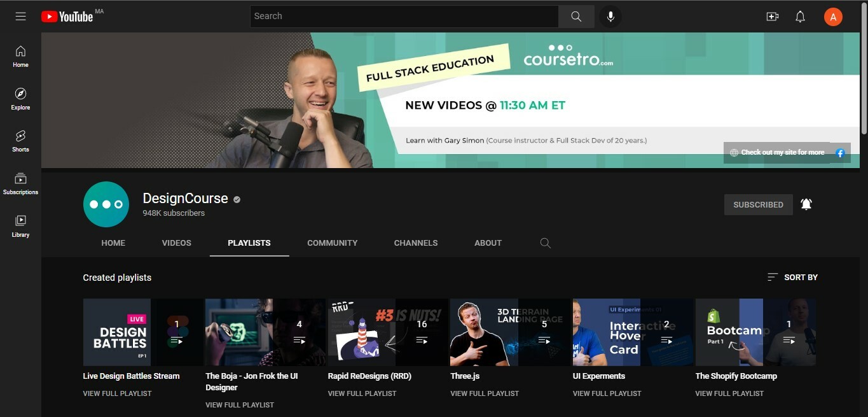
Task: Click Rapid ReDesigns (RRD) title
Action: (369, 376)
